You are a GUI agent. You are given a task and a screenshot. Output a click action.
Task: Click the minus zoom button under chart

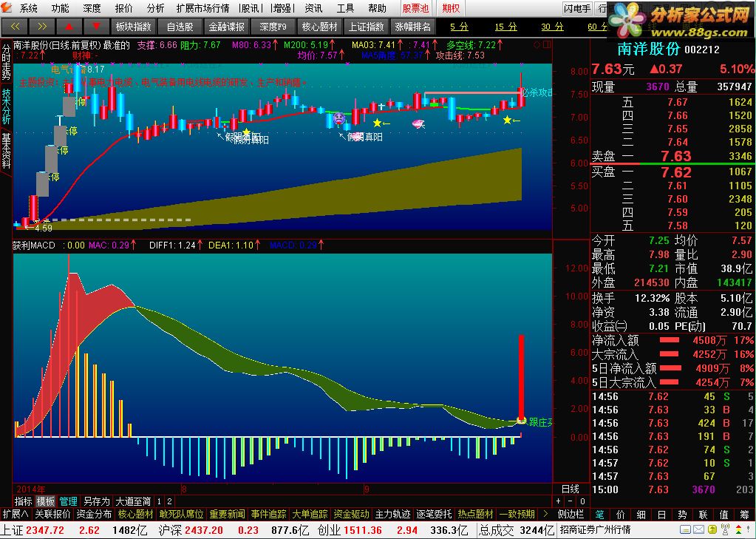(x=571, y=501)
